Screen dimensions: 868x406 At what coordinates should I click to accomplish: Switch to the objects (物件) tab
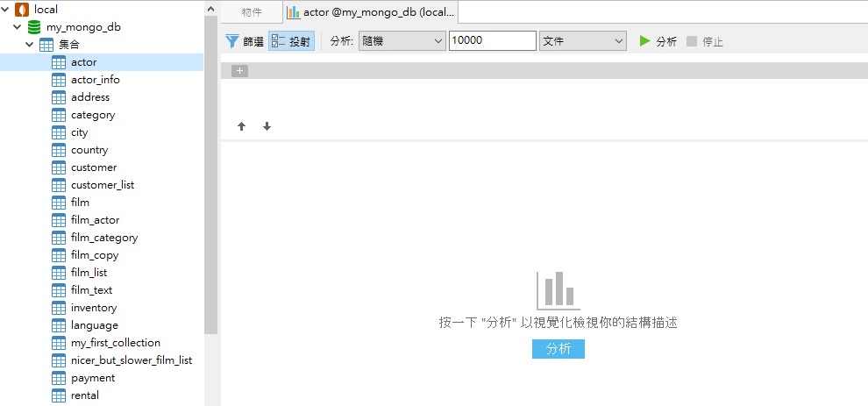pos(252,12)
